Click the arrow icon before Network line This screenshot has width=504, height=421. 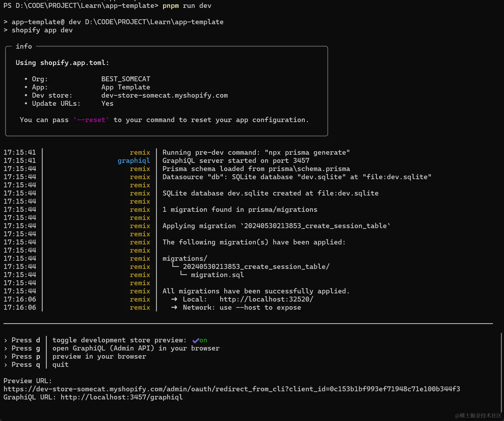tap(174, 307)
